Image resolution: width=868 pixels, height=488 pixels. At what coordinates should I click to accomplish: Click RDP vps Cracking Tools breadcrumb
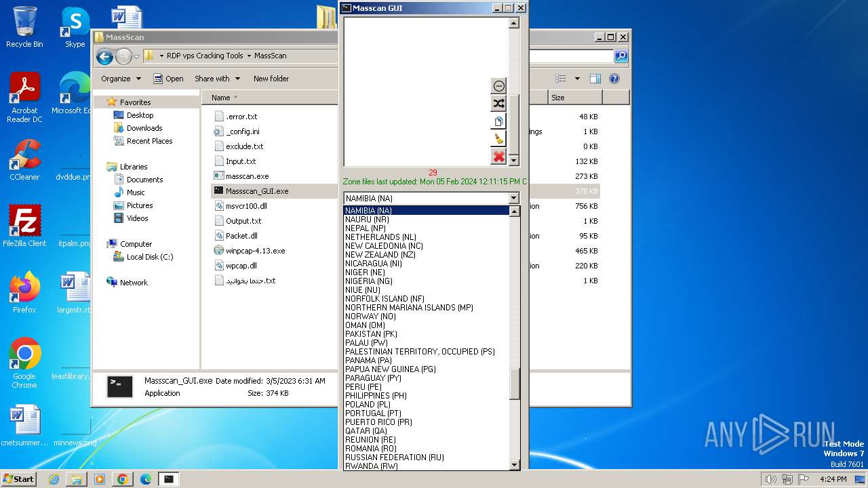[205, 56]
